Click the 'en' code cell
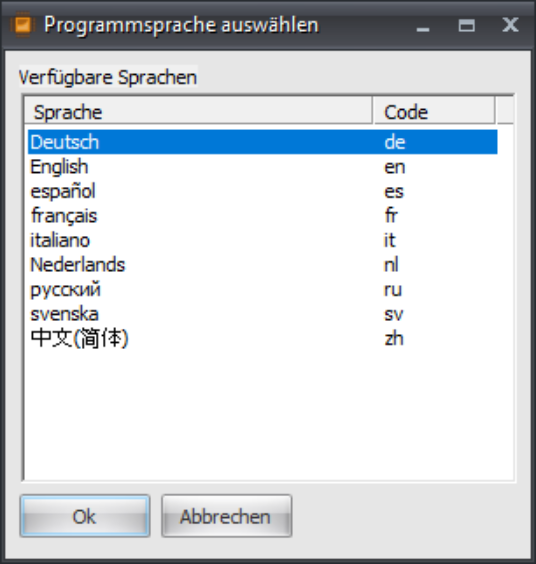 (x=395, y=167)
